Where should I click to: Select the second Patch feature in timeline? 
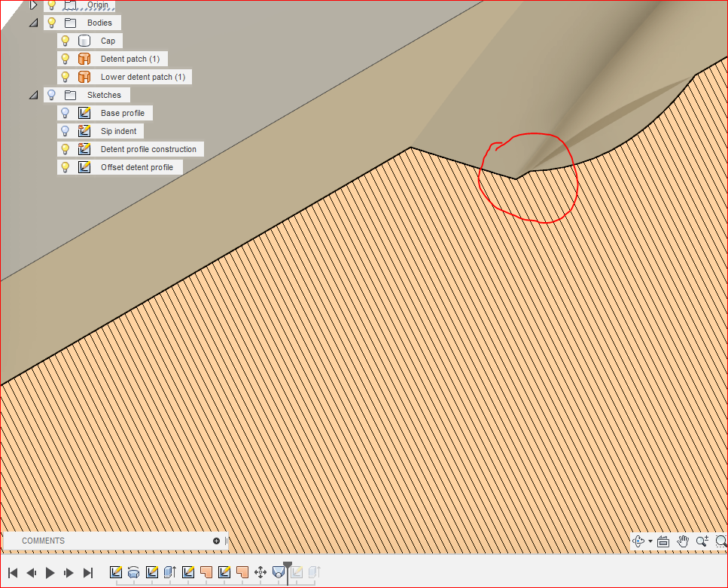(x=242, y=571)
